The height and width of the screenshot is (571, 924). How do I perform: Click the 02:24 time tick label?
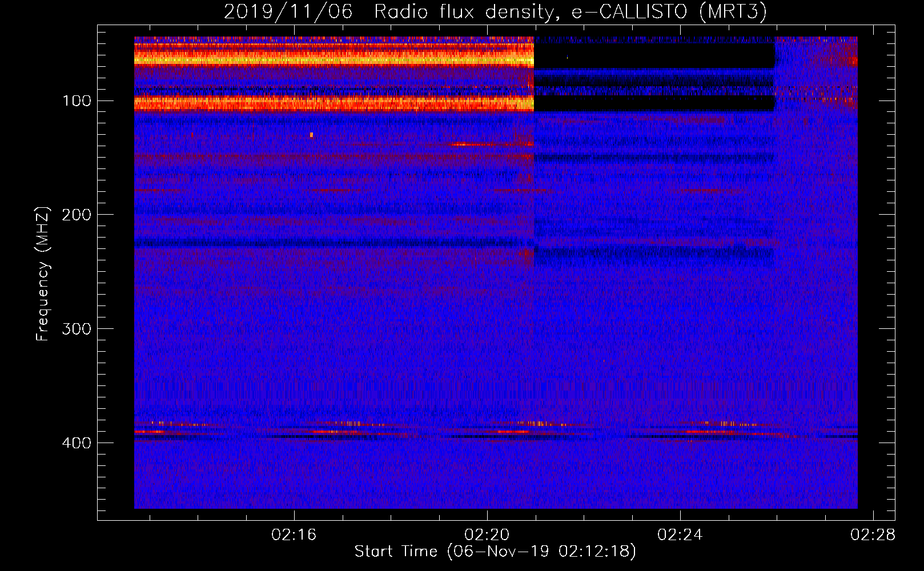(680, 535)
